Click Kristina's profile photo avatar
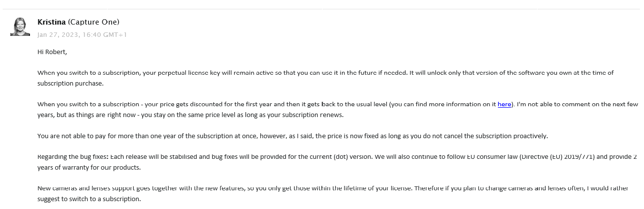 [x=20, y=27]
